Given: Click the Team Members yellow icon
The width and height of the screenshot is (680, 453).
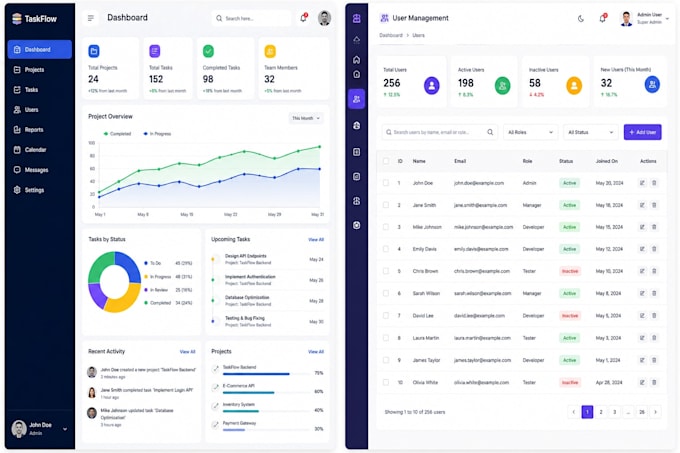Looking at the screenshot, I should [270, 51].
